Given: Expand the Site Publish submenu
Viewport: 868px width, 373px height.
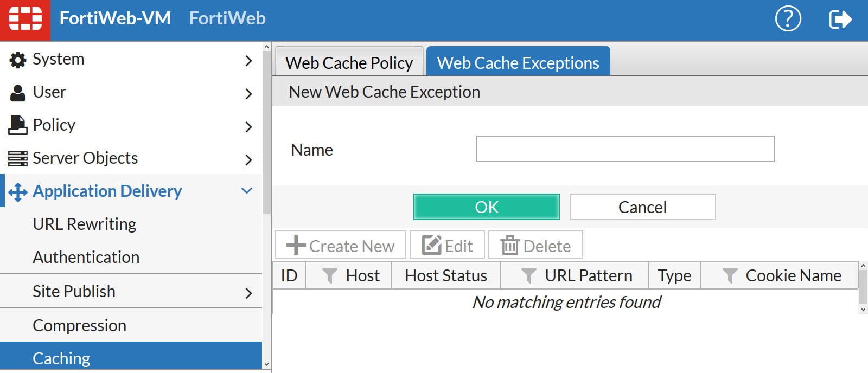Looking at the screenshot, I should pyautogui.click(x=248, y=293).
